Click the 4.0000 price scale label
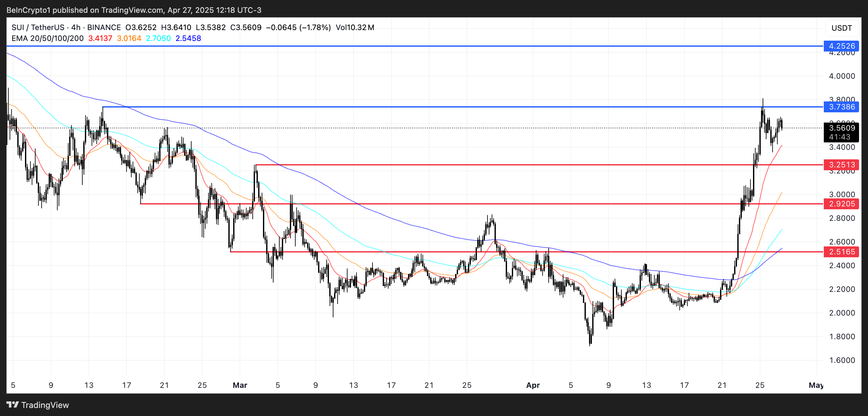This screenshot has height=416, width=868. coord(842,76)
